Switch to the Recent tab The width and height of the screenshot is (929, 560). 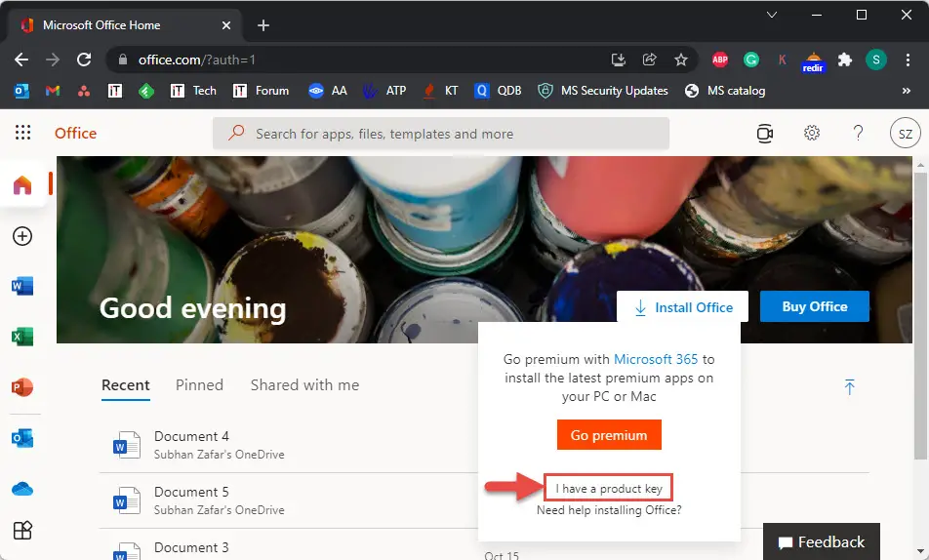click(x=126, y=385)
